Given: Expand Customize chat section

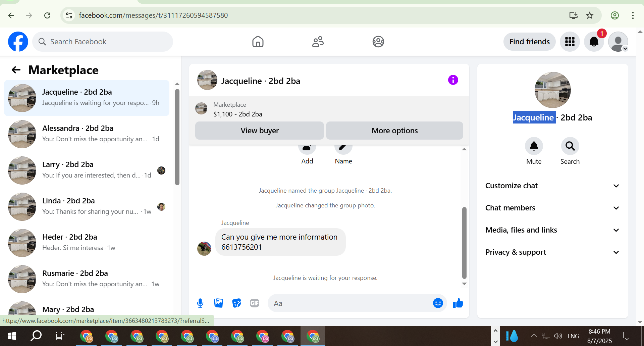Looking at the screenshot, I should [552, 186].
